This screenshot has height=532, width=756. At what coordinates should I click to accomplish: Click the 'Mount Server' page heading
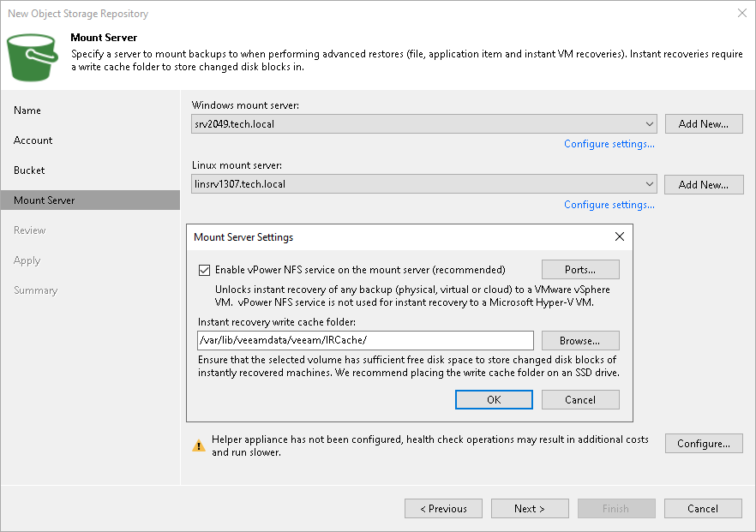click(x=104, y=38)
